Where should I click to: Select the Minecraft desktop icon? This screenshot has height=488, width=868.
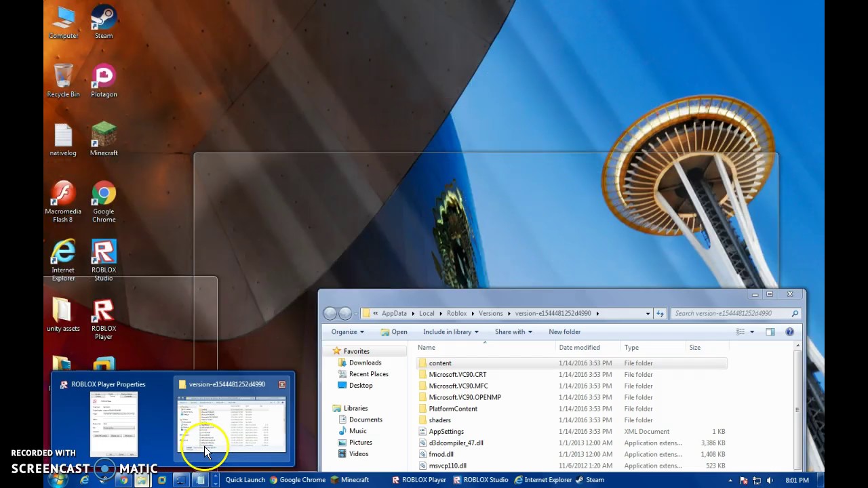[104, 140]
